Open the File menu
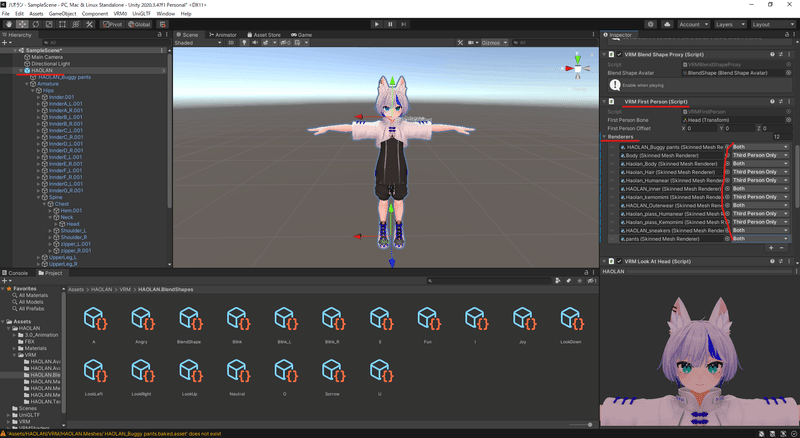 (x=6, y=14)
